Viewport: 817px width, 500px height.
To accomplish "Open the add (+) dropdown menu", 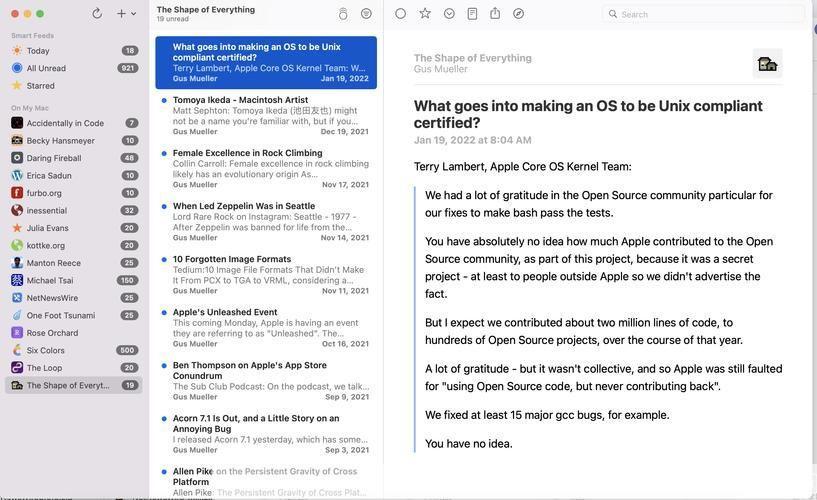I will click(126, 14).
